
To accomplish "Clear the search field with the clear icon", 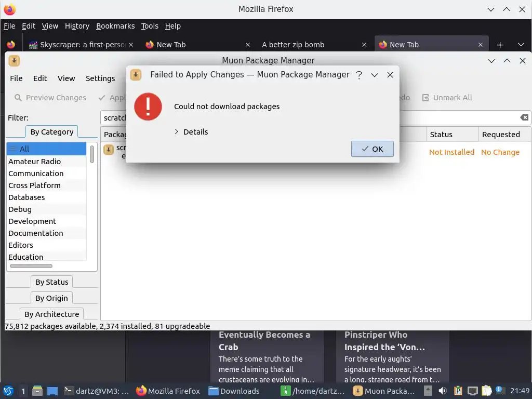I will 524,117.
